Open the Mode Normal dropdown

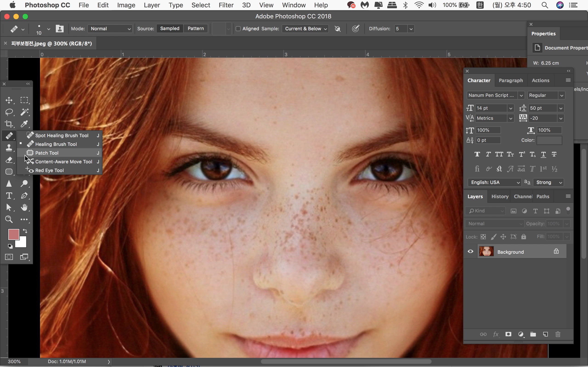(x=110, y=29)
